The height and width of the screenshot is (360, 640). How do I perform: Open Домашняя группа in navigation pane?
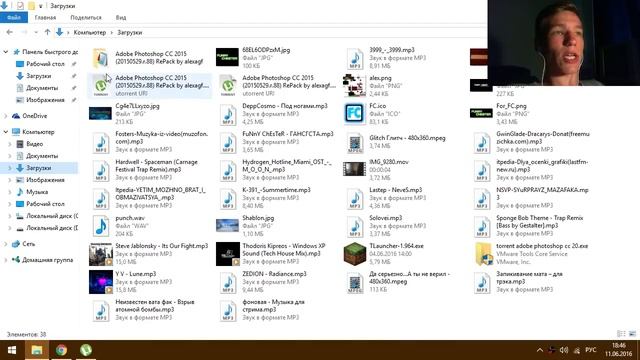[47, 260]
